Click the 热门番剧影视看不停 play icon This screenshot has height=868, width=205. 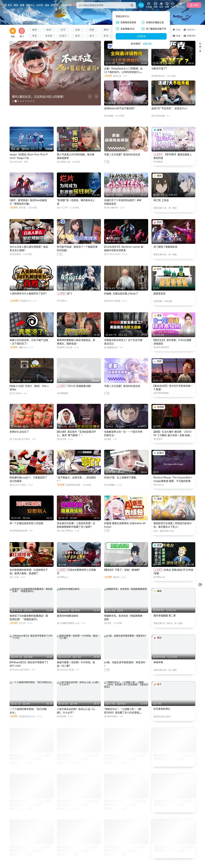pyautogui.click(x=143, y=29)
